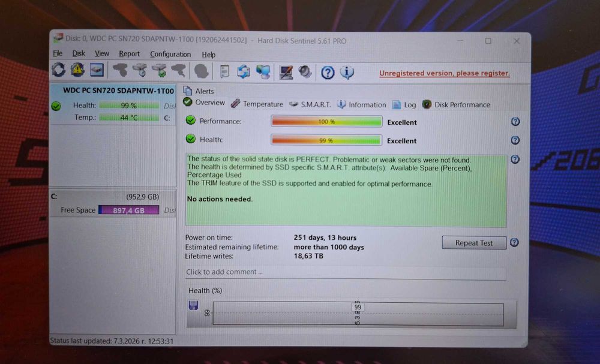
Task: Click the help icon beside the status text box
Action: 515,160
